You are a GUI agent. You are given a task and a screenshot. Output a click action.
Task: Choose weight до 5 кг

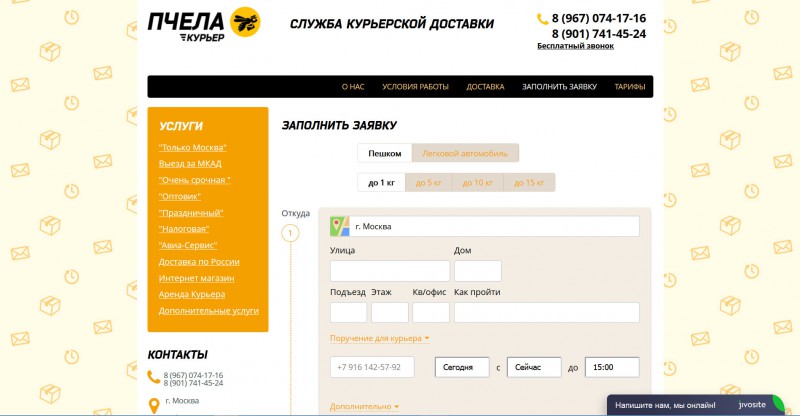click(429, 182)
